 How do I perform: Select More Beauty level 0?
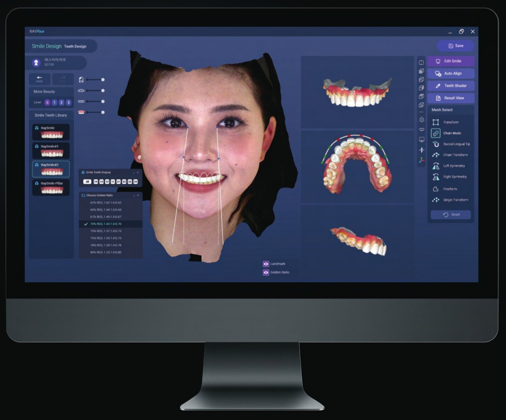tap(47, 103)
